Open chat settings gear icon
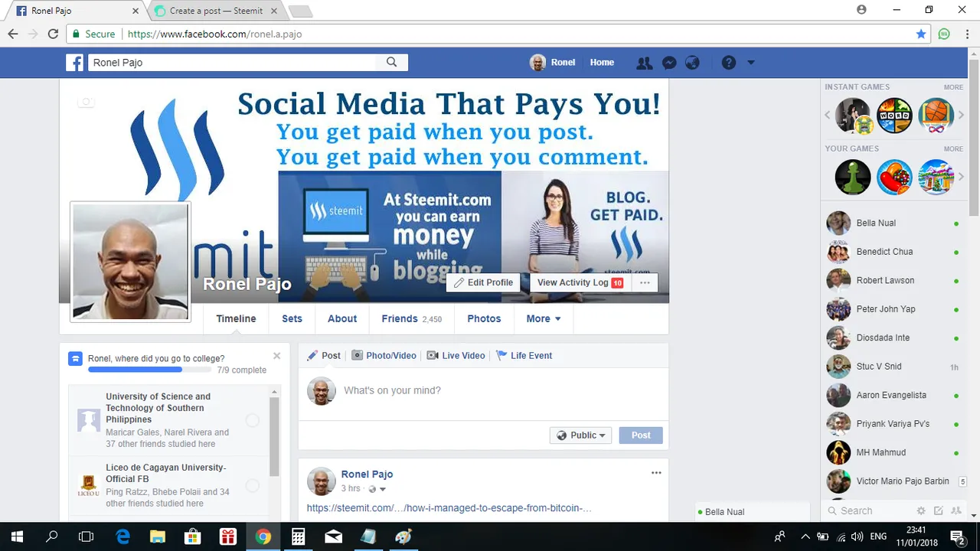Image resolution: width=980 pixels, height=551 pixels. point(922,510)
